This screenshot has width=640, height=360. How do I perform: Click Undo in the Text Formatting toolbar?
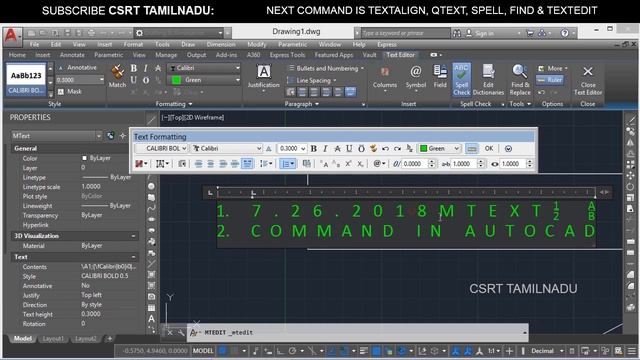[x=385, y=149]
